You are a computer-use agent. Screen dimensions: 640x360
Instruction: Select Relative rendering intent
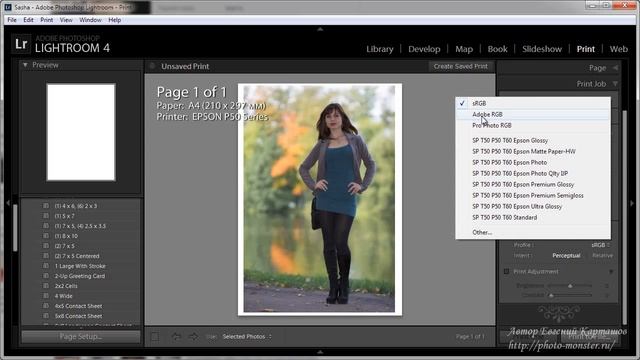[602, 256]
